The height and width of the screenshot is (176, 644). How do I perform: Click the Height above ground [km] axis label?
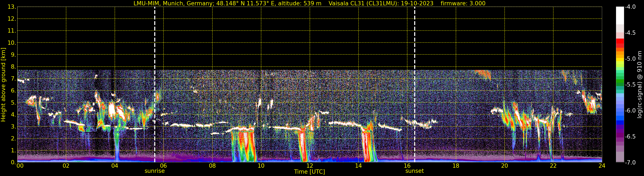coord(3,85)
